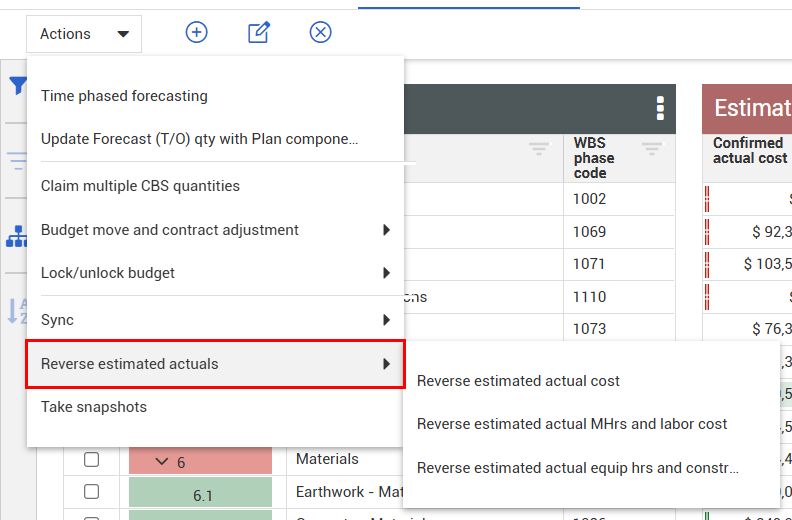Click filter icon in WBS phase code column
This screenshot has width=792, height=520.
(652, 149)
